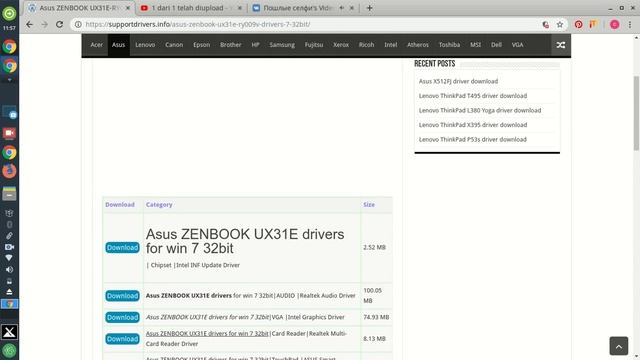Open the Acer menu item
Viewport: 640px width, 360px height.
pos(97,45)
